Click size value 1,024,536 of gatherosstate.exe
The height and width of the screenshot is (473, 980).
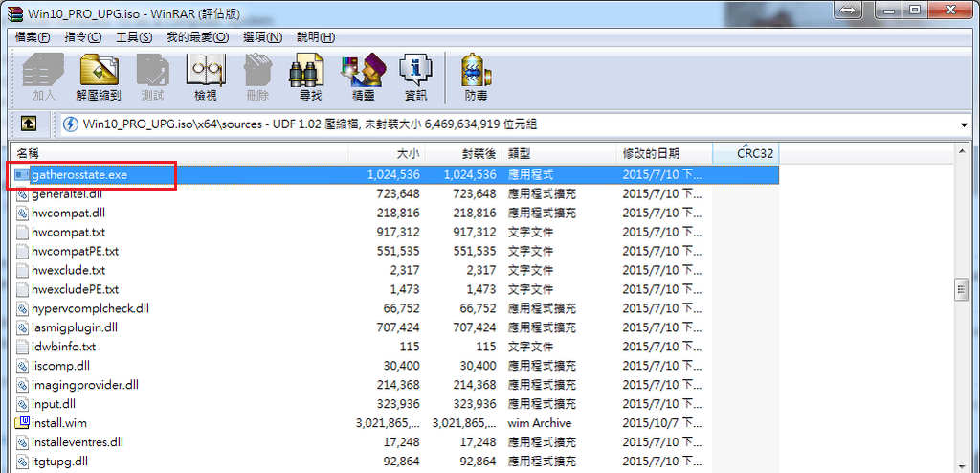click(393, 174)
